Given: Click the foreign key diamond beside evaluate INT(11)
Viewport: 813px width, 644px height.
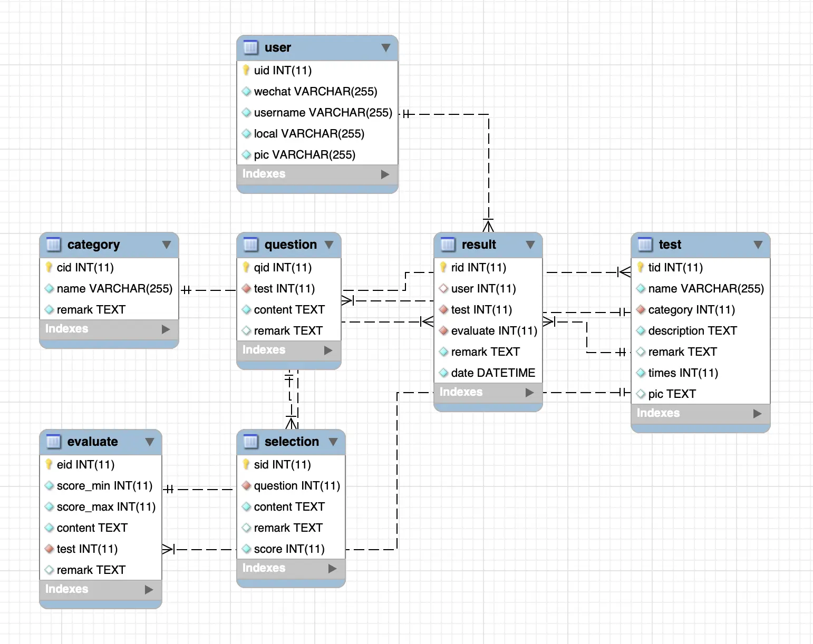Looking at the screenshot, I should pyautogui.click(x=443, y=330).
